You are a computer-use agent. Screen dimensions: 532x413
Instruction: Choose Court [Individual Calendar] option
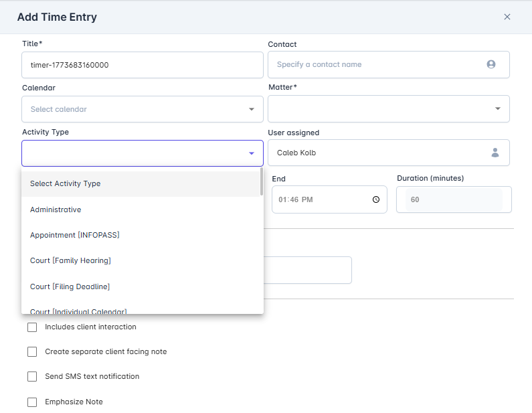[78, 310]
